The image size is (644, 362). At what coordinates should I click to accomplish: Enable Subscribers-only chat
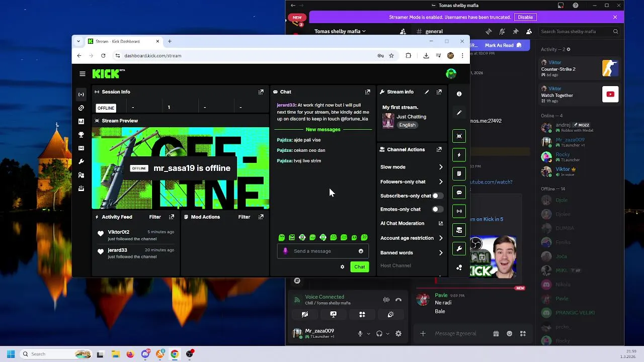437,196
